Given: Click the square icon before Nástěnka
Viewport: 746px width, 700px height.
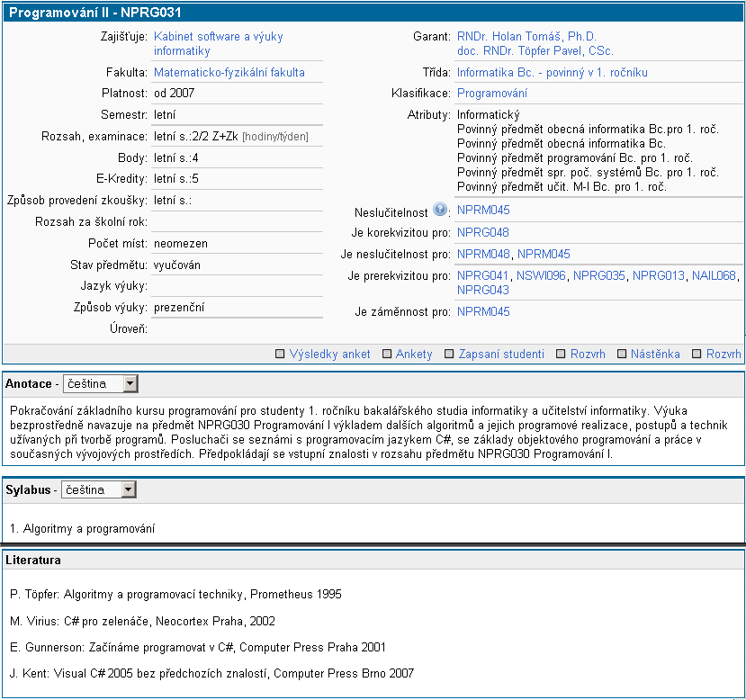Looking at the screenshot, I should 621,354.
